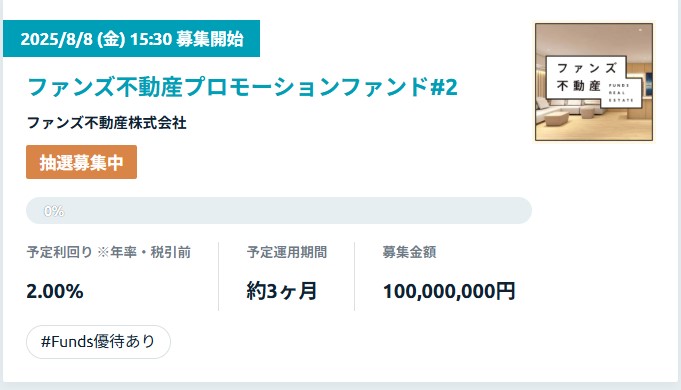Screen dimensions: 681x390
Task: Click the 予定運用期間 label text
Action: 287,252
